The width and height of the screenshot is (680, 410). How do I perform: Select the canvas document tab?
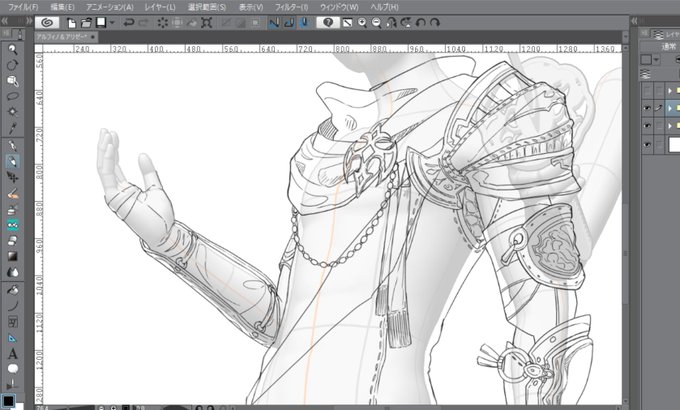pos(66,37)
